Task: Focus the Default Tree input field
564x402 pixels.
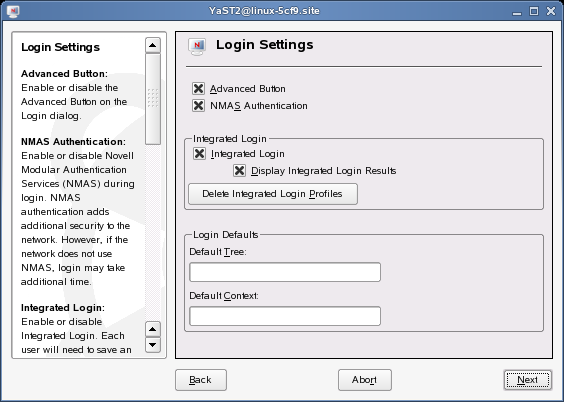Action: (285, 272)
